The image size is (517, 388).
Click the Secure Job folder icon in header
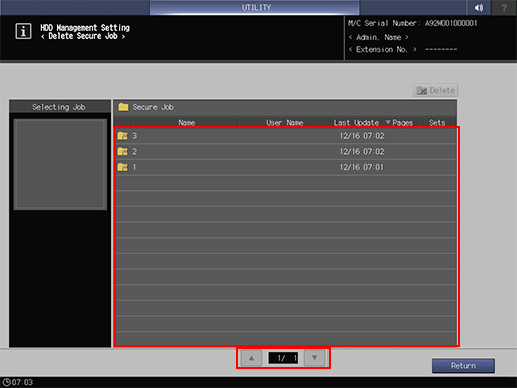click(123, 107)
